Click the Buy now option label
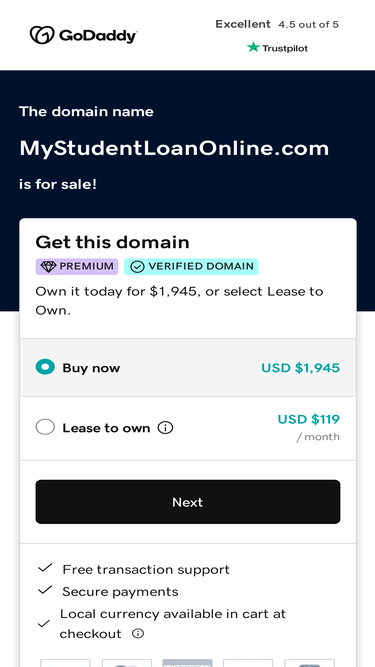 (x=91, y=368)
